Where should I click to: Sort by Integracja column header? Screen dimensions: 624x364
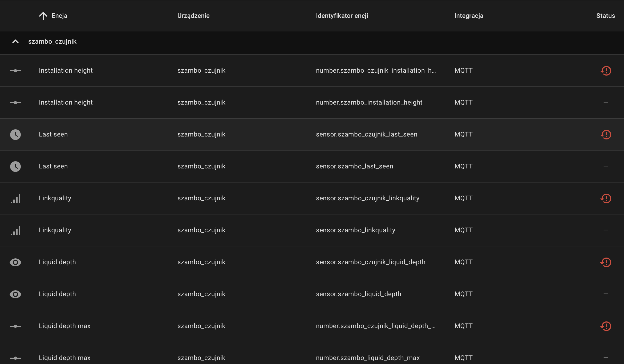pyautogui.click(x=469, y=16)
